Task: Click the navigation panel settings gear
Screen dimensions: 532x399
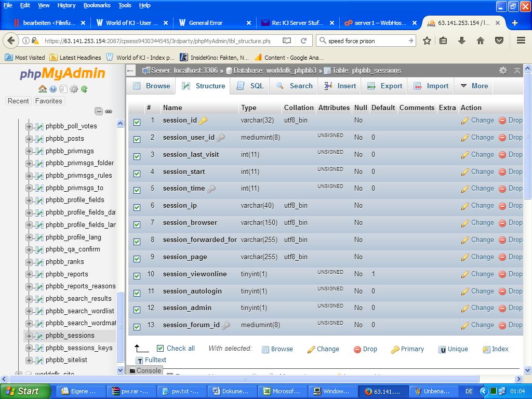Action: click(x=74, y=89)
